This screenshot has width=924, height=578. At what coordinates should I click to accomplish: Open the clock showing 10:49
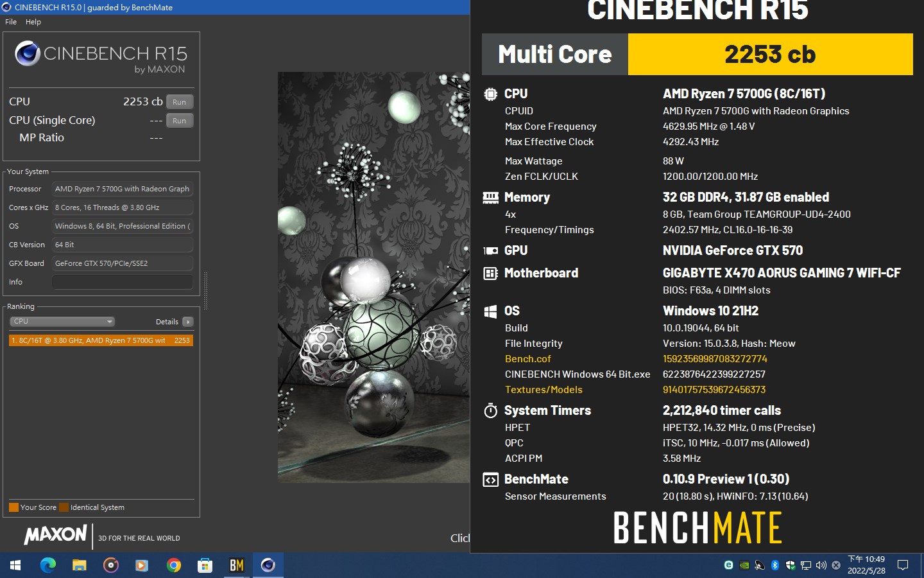pos(866,565)
